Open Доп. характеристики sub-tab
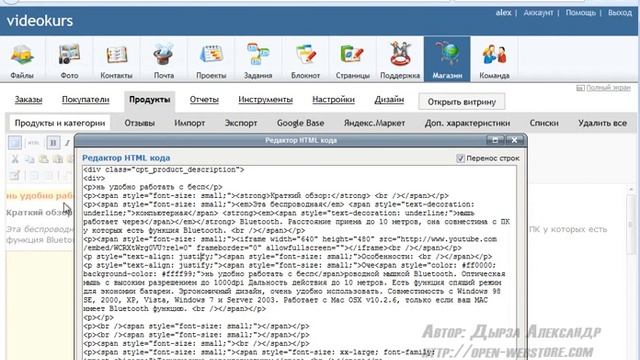 (467, 123)
